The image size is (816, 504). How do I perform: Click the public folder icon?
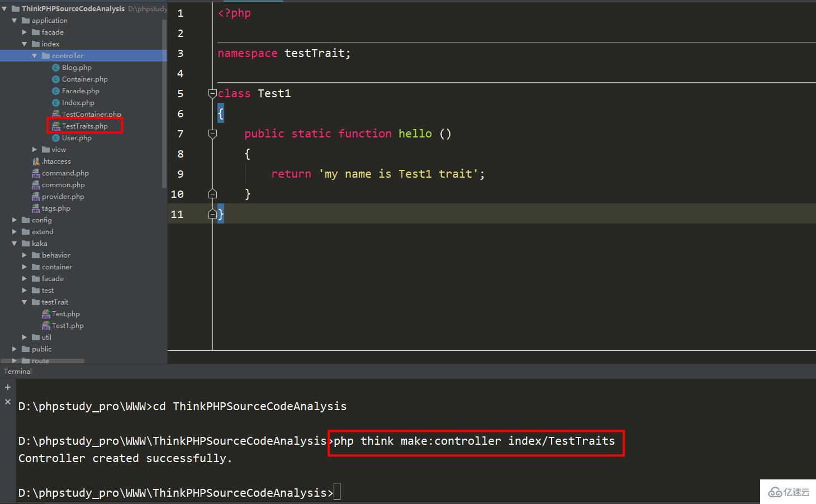point(26,349)
